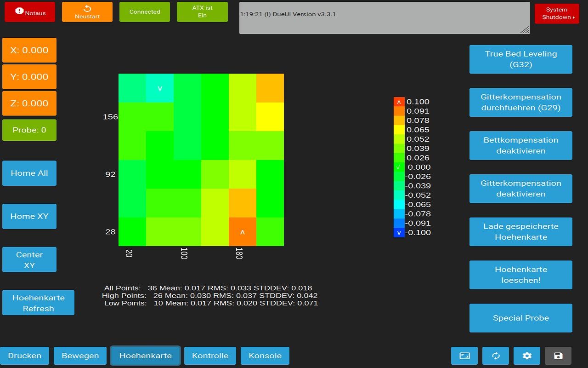
Task: Click the X: 0.000 position display
Action: 29,50
